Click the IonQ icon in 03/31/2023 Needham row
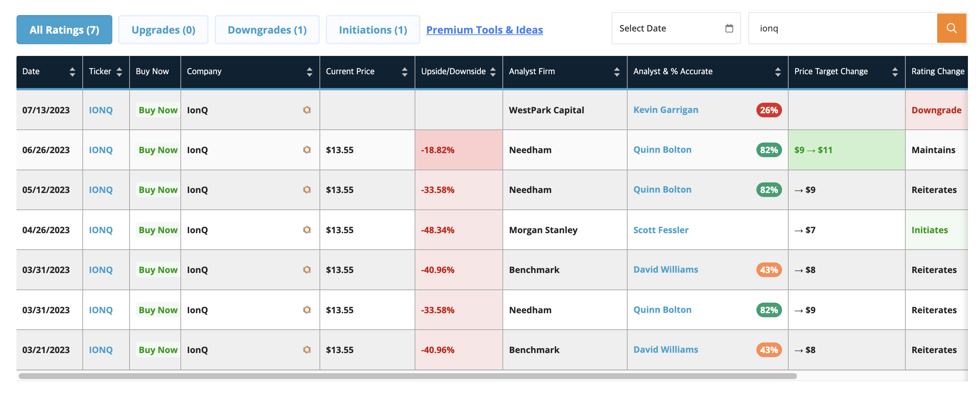 [x=307, y=310]
